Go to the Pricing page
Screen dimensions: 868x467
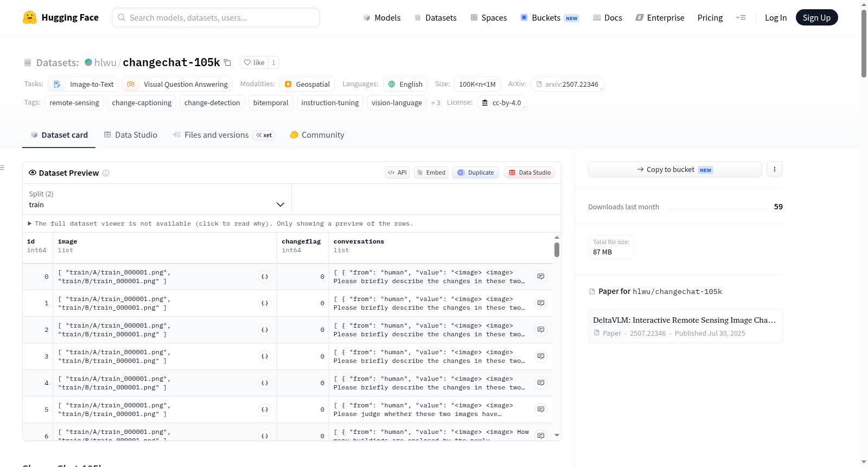pos(710,17)
